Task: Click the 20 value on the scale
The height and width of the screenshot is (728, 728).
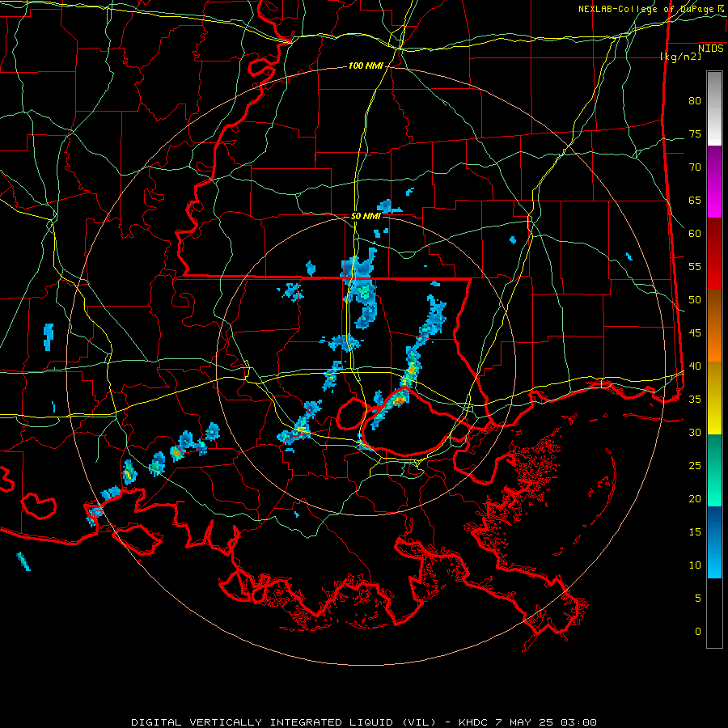Action: (695, 499)
